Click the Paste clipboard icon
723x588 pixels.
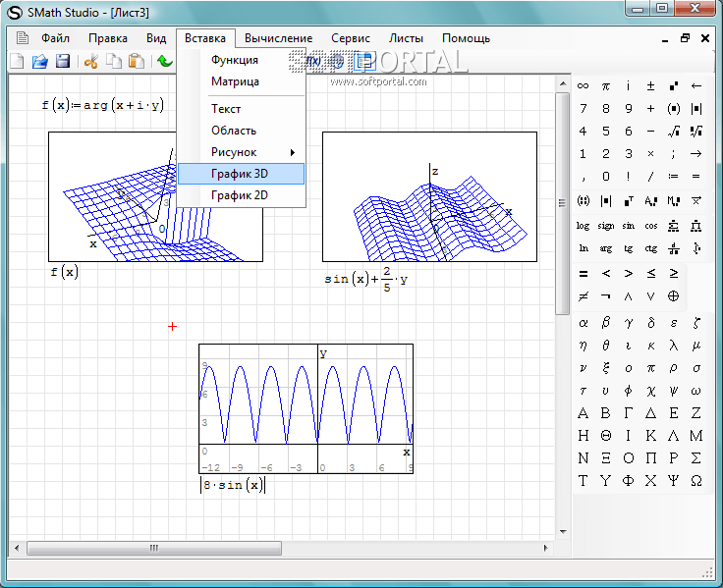pos(137,62)
